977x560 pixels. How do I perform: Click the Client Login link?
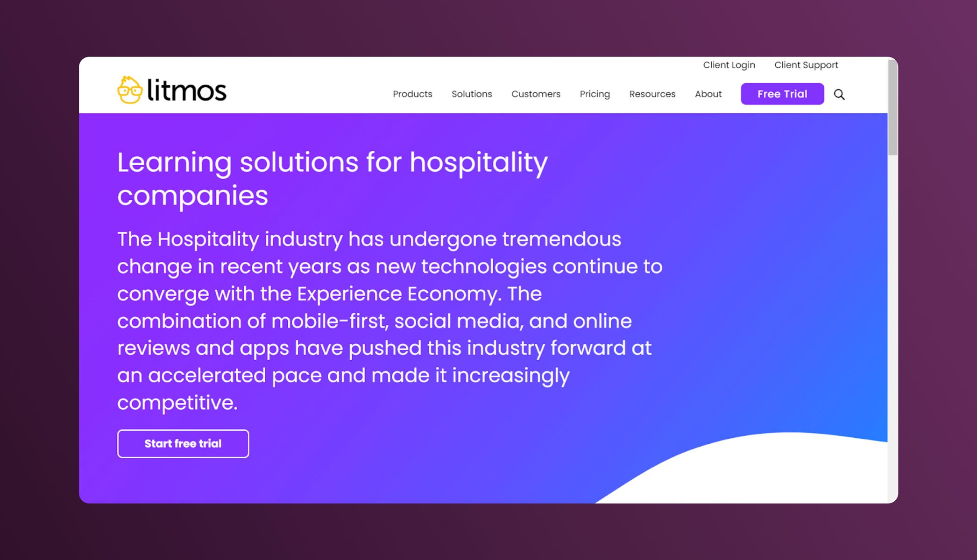pos(729,65)
